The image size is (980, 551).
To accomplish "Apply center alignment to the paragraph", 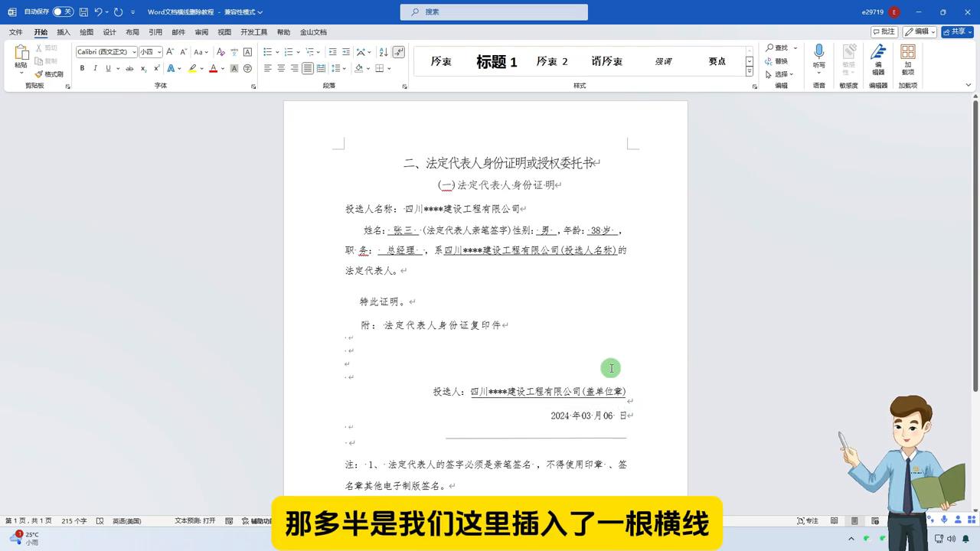I will pyautogui.click(x=282, y=68).
